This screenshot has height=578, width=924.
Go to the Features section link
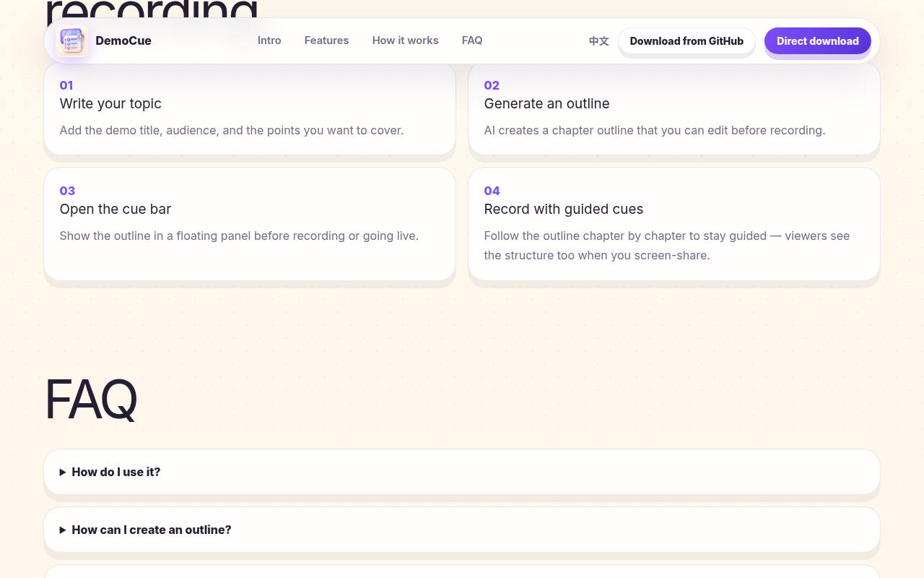coord(326,40)
